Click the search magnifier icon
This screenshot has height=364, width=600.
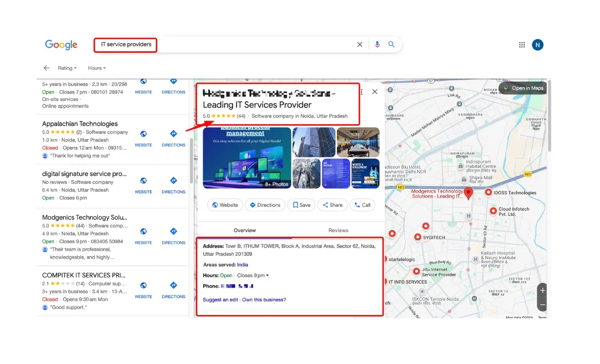click(x=391, y=44)
